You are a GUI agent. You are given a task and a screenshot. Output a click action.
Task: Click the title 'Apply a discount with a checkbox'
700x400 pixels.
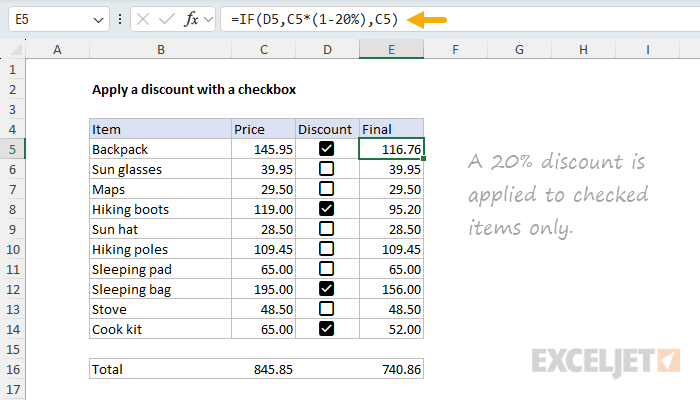pos(194,90)
